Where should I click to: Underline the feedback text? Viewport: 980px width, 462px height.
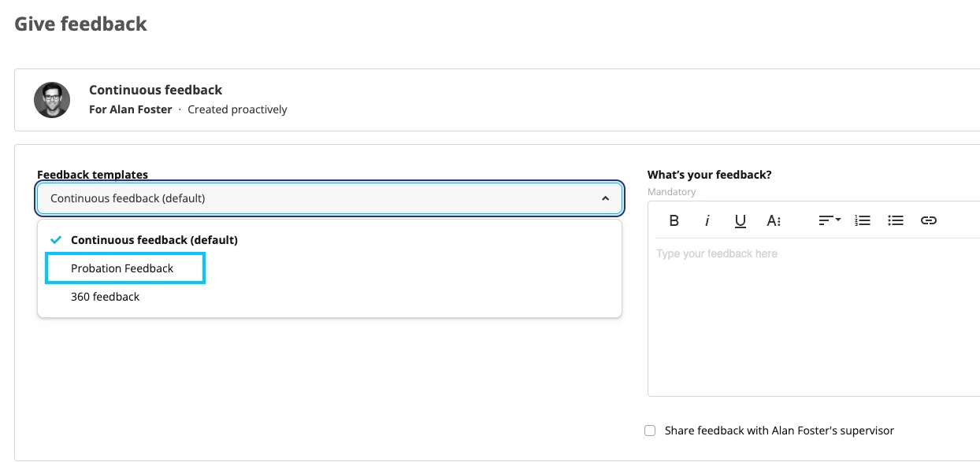pyautogui.click(x=741, y=220)
